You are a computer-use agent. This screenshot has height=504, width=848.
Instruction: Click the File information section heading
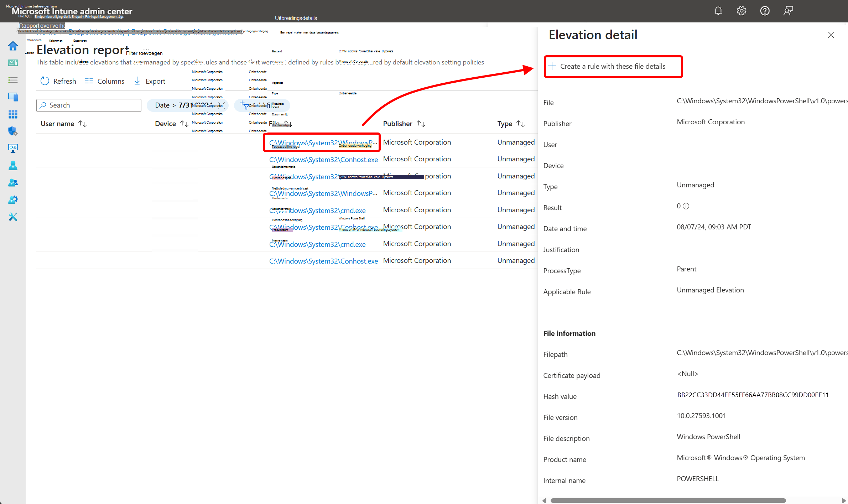[569, 333]
